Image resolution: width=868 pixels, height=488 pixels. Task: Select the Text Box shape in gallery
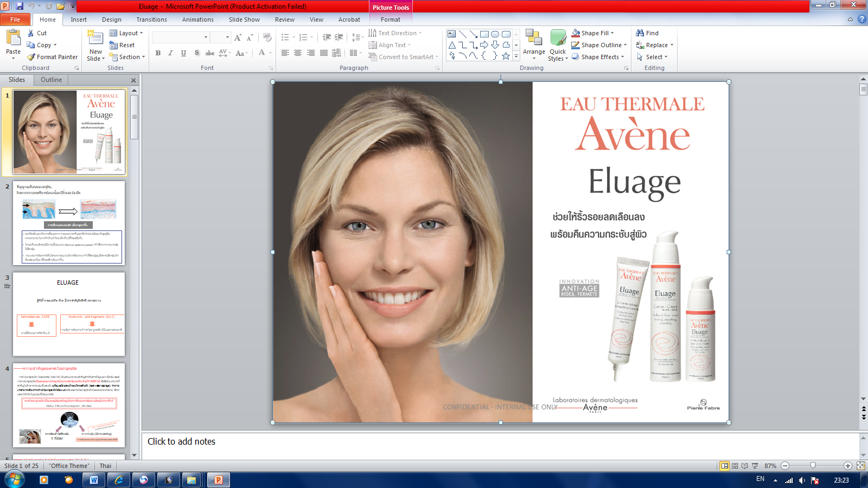[x=452, y=34]
